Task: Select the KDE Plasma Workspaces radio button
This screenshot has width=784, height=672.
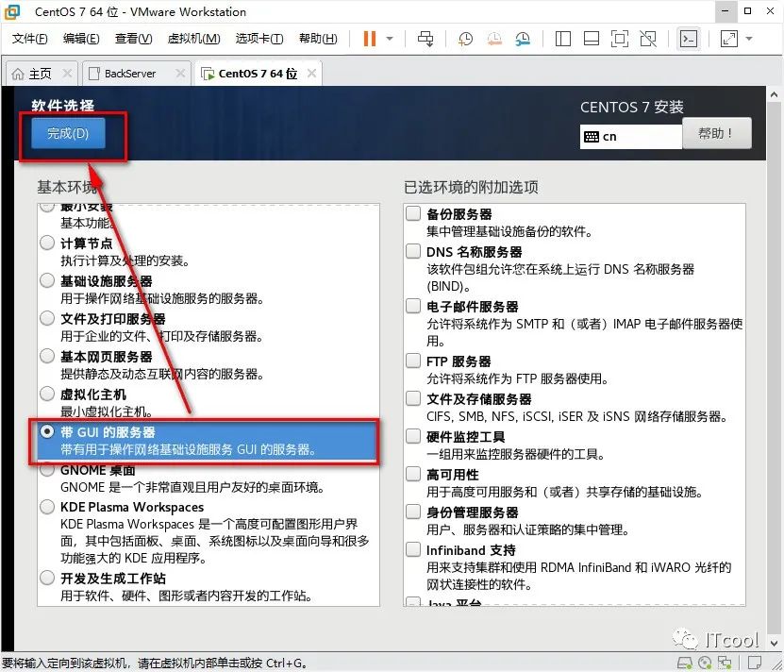Action: click(47, 507)
